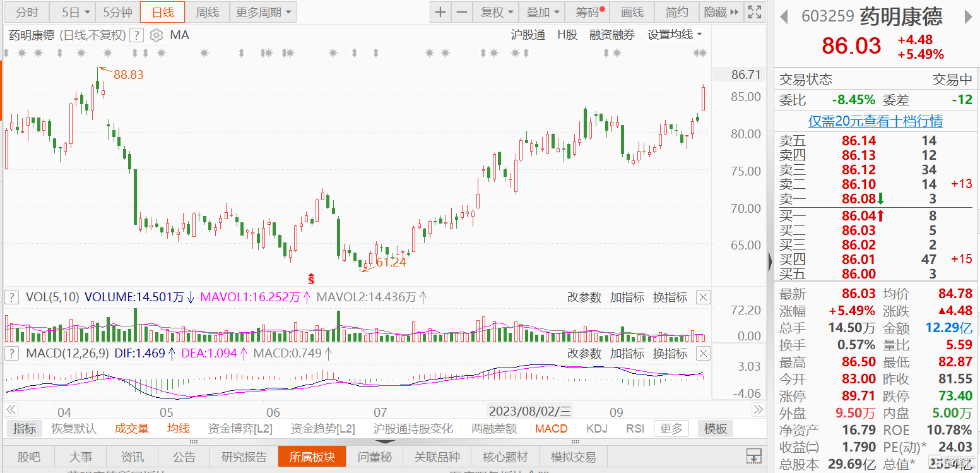Click the 卖一 price 86.08
This screenshot has height=473, width=980.
pyautogui.click(x=858, y=199)
